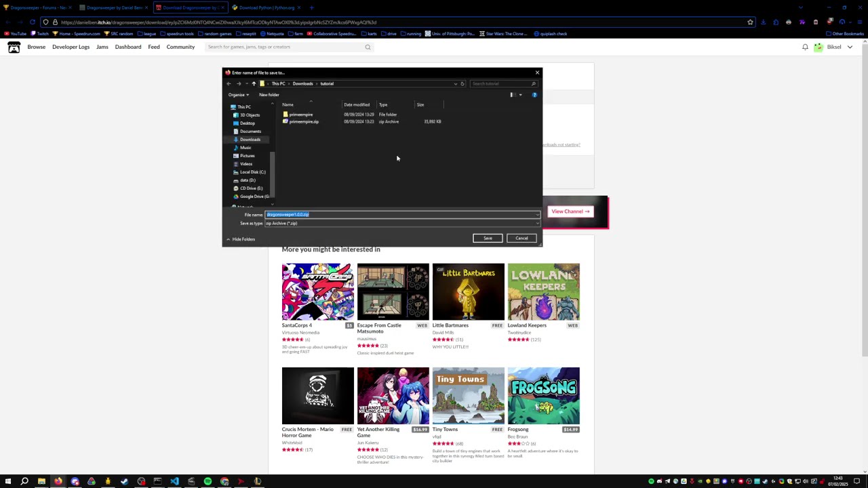Open the Jams page

coord(102,47)
